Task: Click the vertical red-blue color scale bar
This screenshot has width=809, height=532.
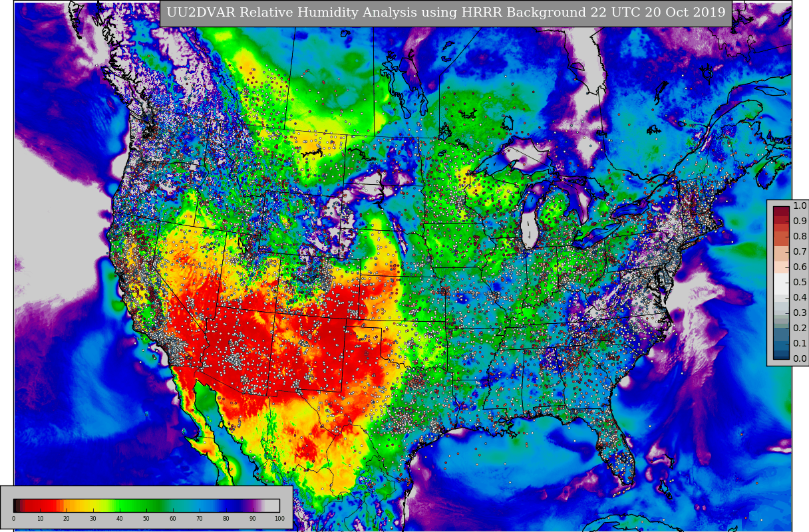Action: 781,283
